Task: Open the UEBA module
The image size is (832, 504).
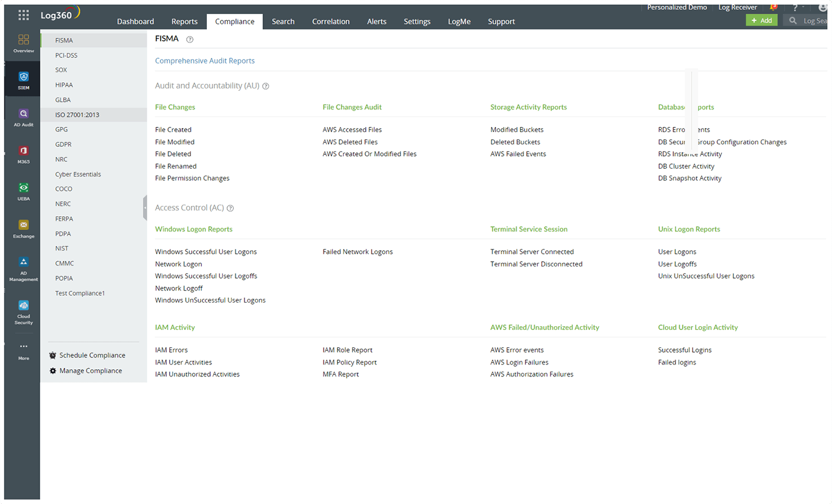Action: point(23,190)
